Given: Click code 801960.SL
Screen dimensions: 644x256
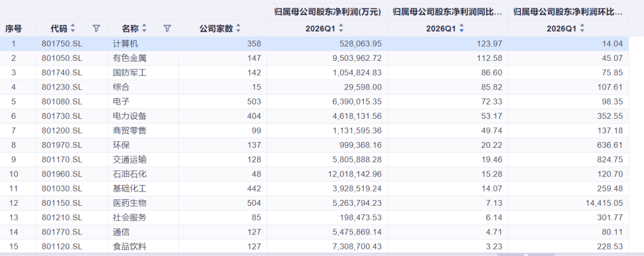Looking at the screenshot, I should click(x=62, y=174).
